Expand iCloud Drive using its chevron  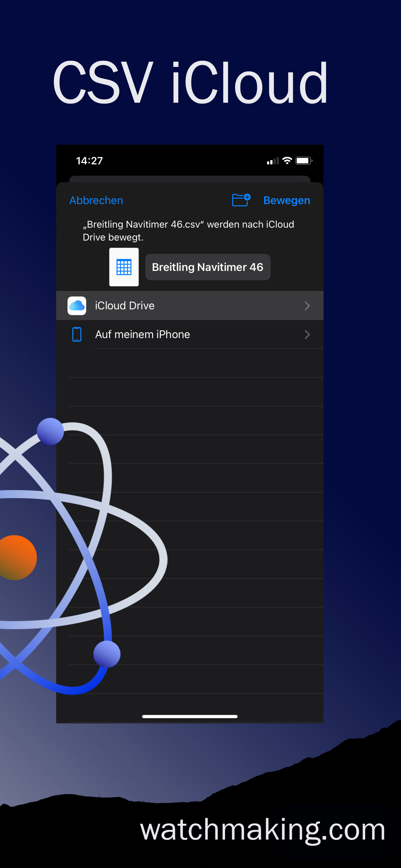pos(307,305)
